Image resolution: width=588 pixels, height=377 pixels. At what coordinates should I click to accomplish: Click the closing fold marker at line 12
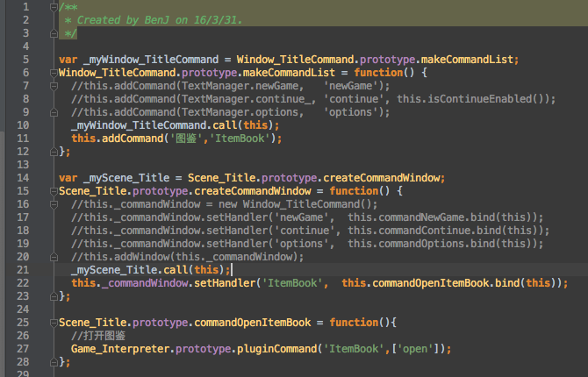[x=54, y=152]
